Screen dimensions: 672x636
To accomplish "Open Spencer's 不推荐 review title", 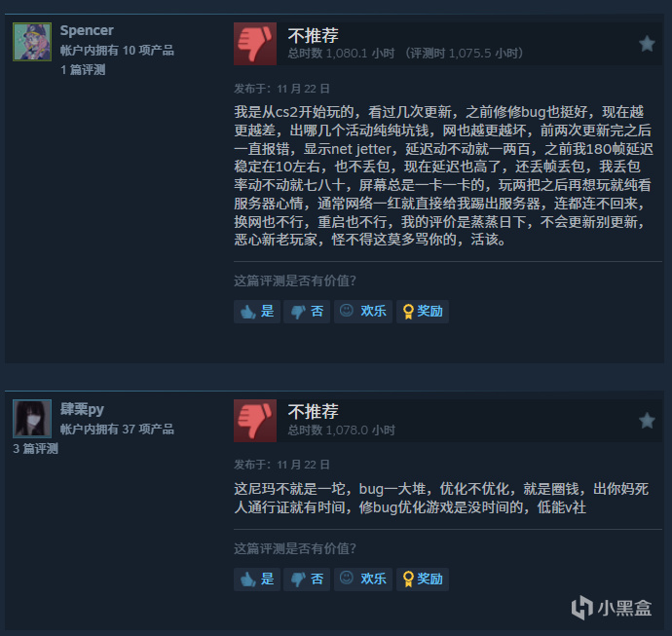I will [x=314, y=36].
